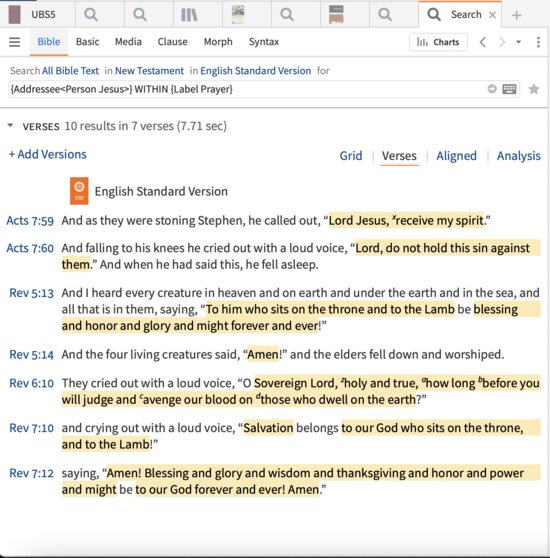Select the Clause search type
This screenshot has width=550, height=558.
173,42
